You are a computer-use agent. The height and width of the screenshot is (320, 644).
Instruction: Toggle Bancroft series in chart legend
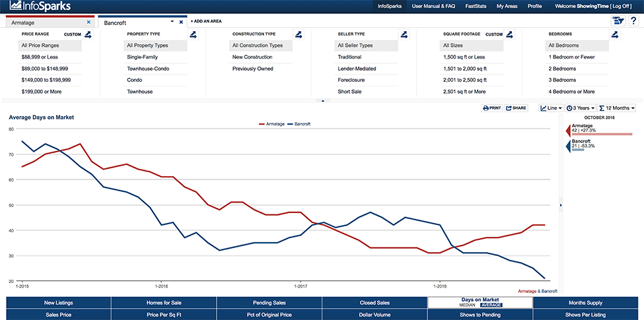(299, 123)
